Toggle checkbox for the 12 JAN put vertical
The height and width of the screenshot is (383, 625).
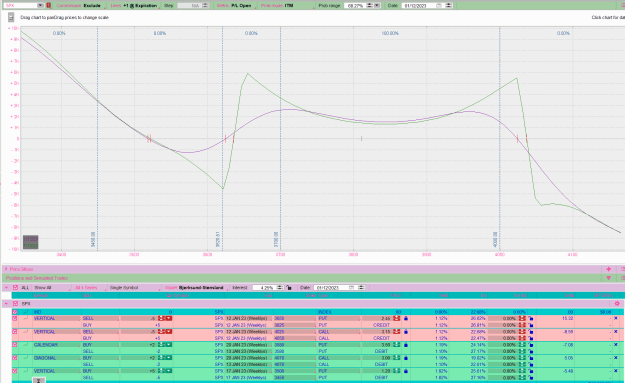pyautogui.click(x=15, y=318)
